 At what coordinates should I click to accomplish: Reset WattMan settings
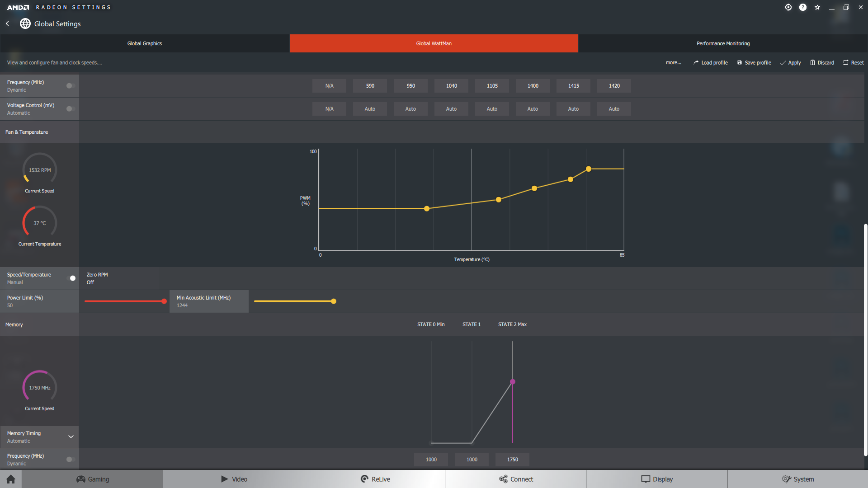tap(853, 63)
